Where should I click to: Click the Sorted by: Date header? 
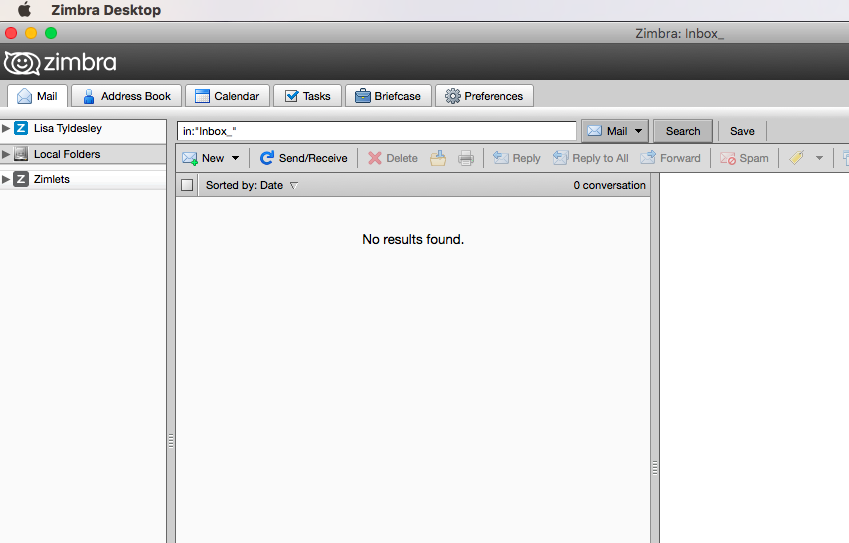coord(252,185)
